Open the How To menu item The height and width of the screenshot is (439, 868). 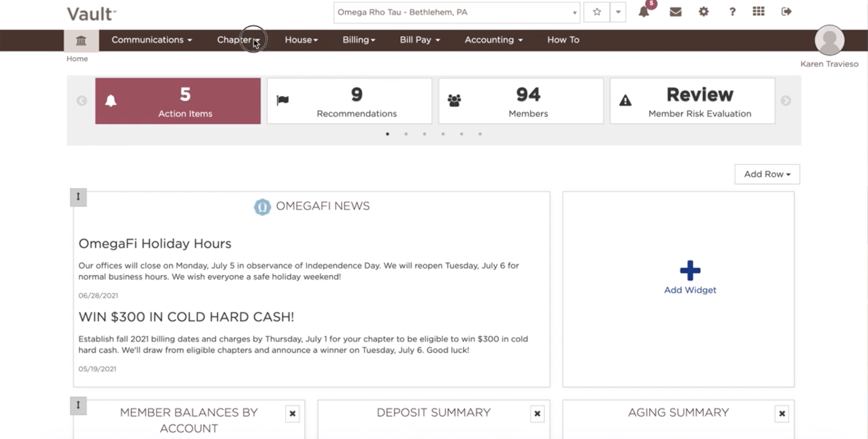(563, 40)
